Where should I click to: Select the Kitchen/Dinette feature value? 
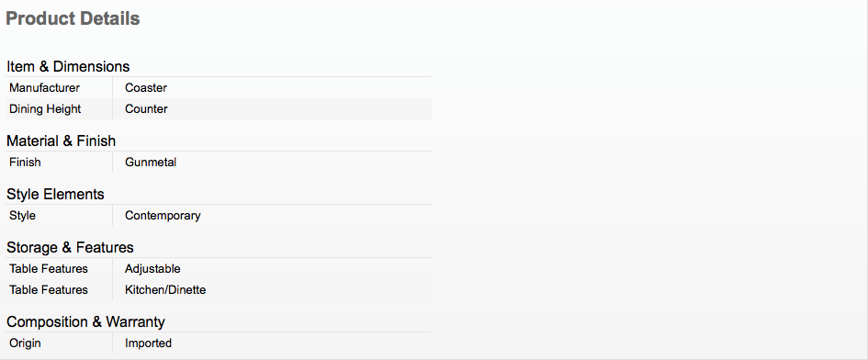pos(165,289)
